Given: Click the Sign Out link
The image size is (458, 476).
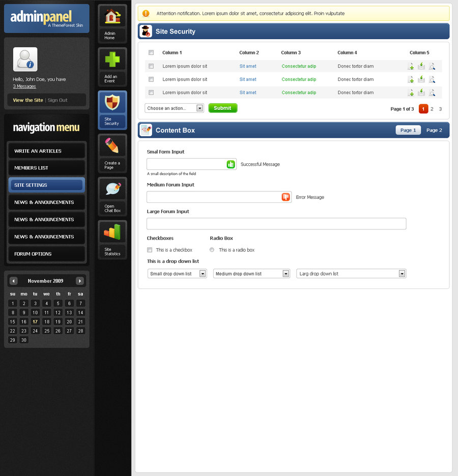Looking at the screenshot, I should click(x=58, y=100).
